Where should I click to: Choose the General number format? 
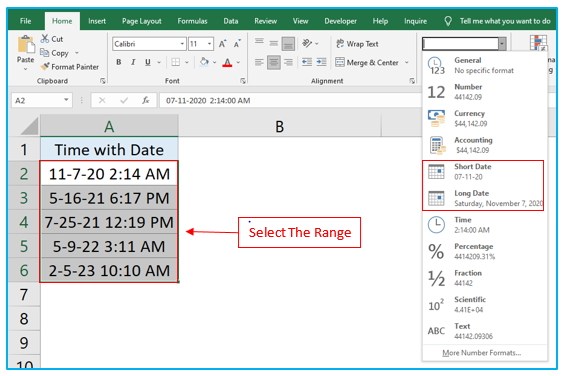[x=485, y=65]
